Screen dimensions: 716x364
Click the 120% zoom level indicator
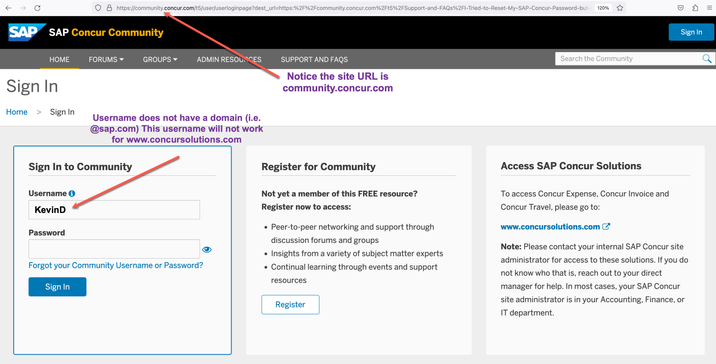603,8
